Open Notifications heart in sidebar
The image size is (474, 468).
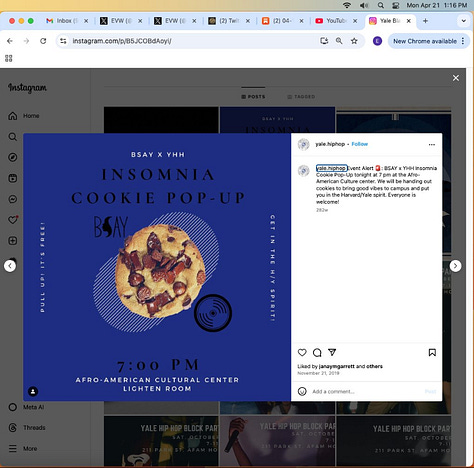[13, 220]
